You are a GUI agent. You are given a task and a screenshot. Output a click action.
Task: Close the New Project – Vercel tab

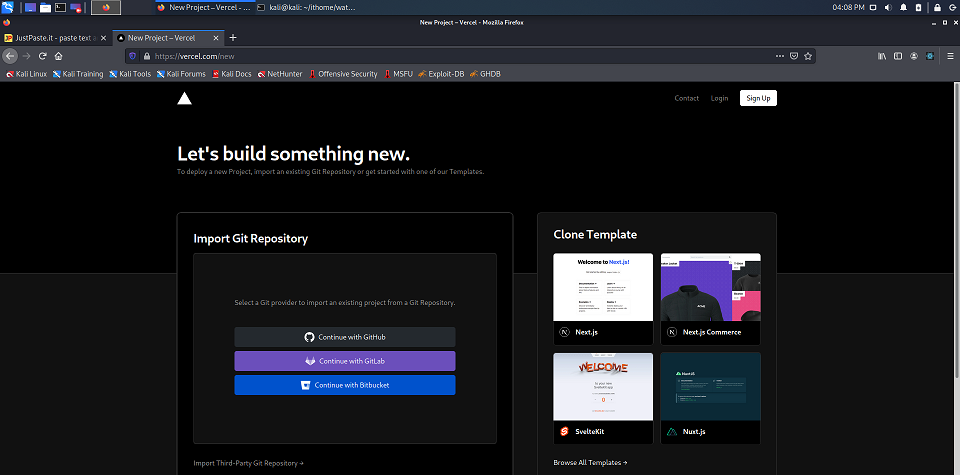(x=216, y=38)
